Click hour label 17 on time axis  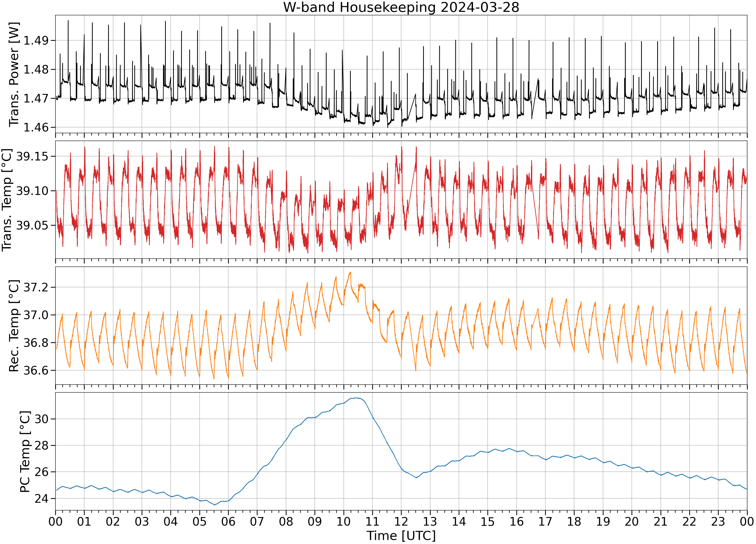point(545,521)
